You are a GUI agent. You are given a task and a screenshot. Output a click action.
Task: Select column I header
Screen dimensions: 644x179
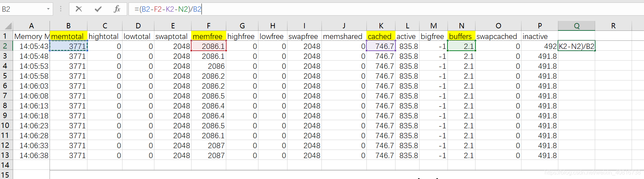[x=304, y=26]
